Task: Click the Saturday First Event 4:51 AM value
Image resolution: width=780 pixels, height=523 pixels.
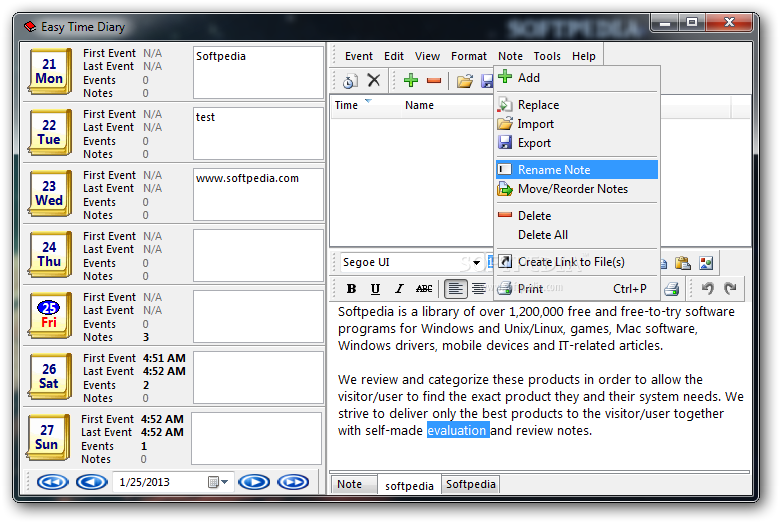Action: point(164,358)
